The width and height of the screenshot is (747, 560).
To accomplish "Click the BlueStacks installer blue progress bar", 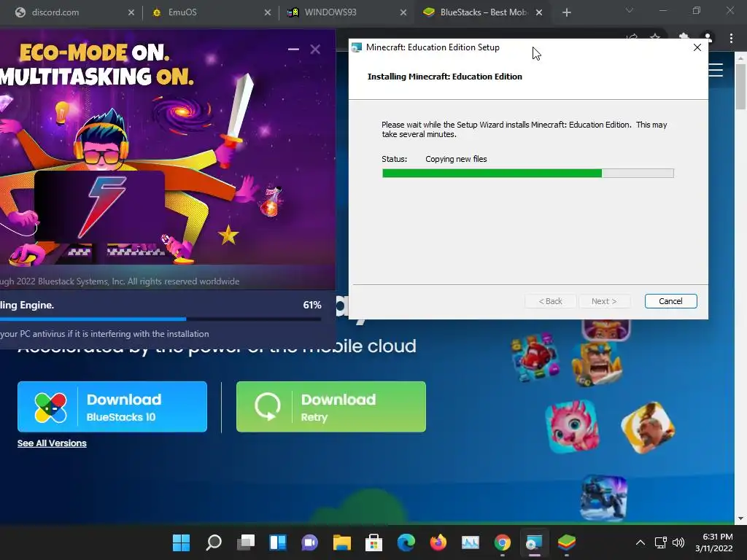I will (160, 319).
